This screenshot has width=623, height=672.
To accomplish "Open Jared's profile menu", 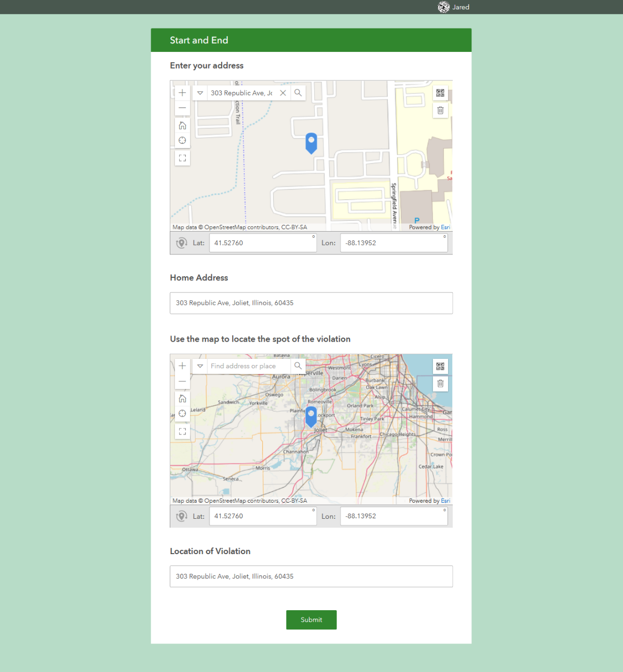I will pyautogui.click(x=453, y=7).
